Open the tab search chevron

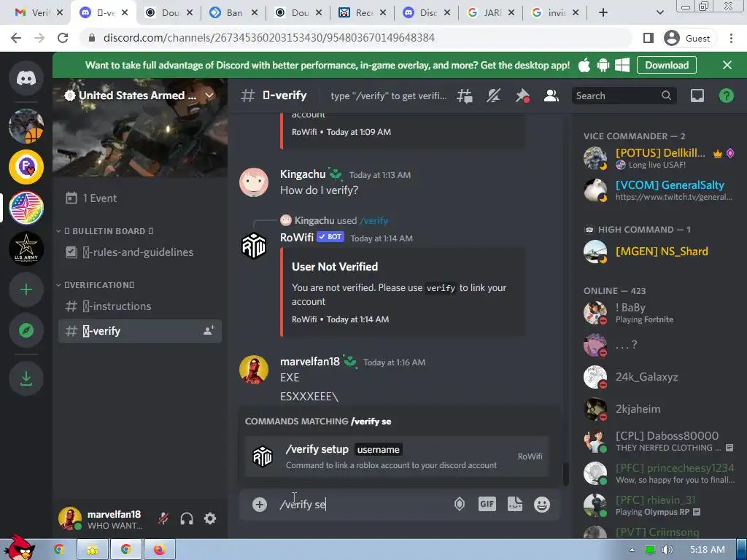pos(659,13)
